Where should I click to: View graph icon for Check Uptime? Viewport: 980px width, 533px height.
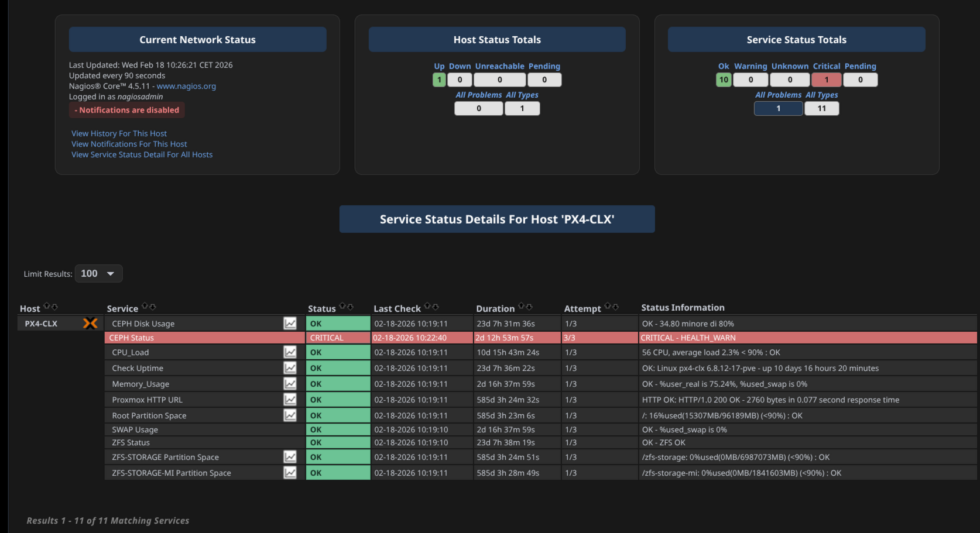290,367
